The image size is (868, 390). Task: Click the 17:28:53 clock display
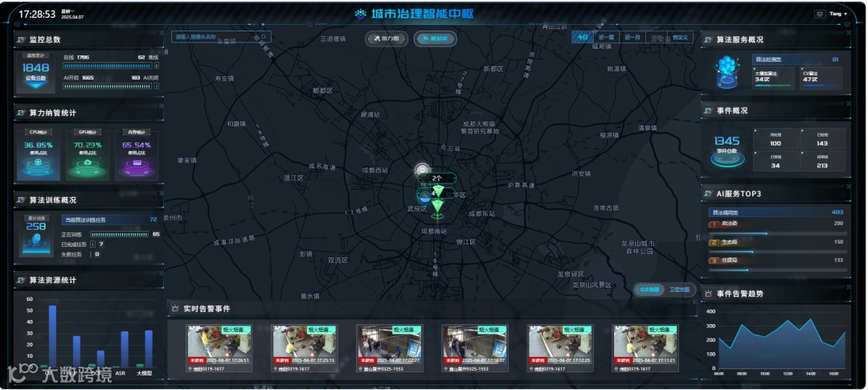(37, 14)
